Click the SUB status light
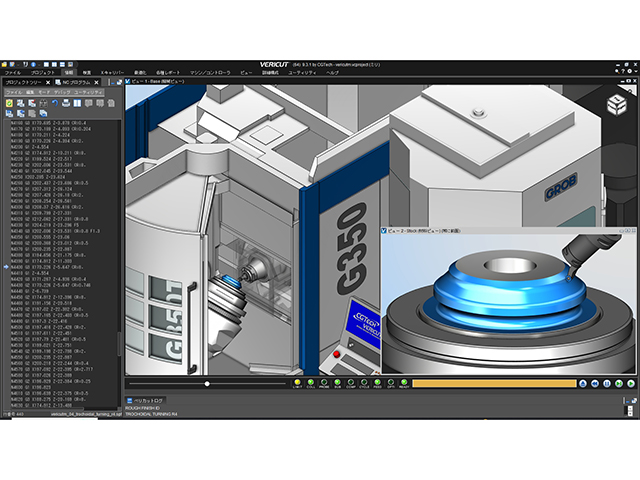640x480 pixels. point(338,382)
